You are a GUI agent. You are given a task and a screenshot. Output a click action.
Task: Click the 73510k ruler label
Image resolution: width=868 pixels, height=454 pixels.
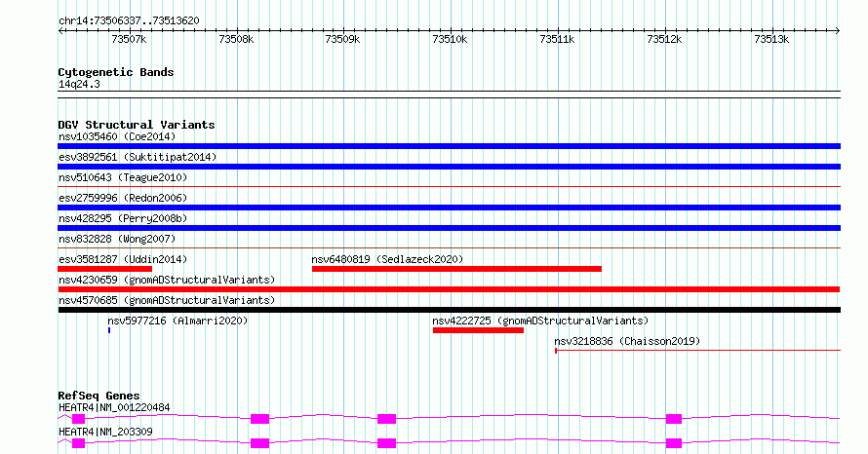pyautogui.click(x=450, y=39)
